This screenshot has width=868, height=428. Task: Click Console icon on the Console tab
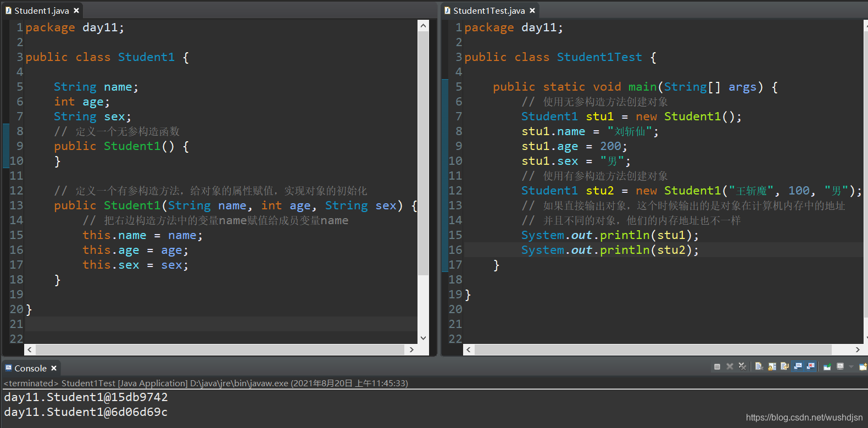click(9, 368)
